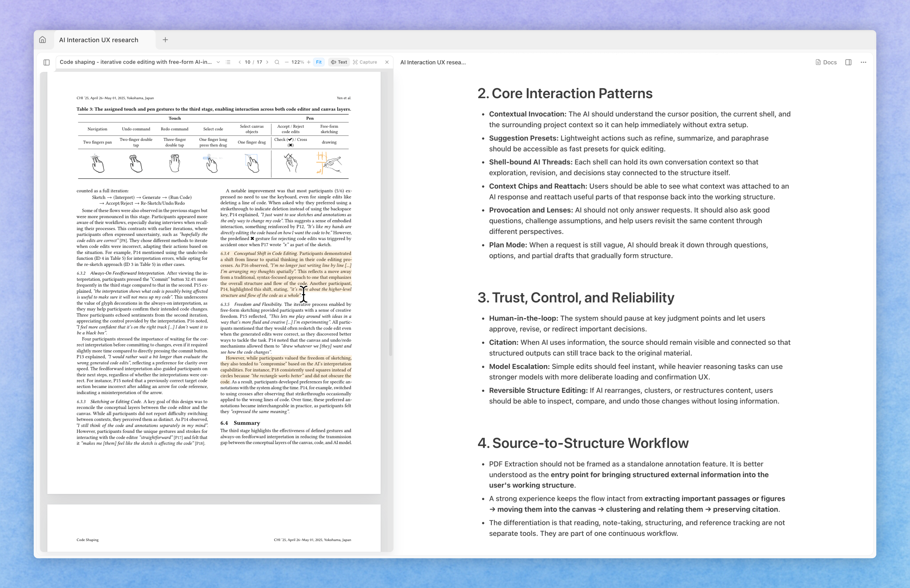
Task: Toggle the split view layout icon
Action: point(848,62)
